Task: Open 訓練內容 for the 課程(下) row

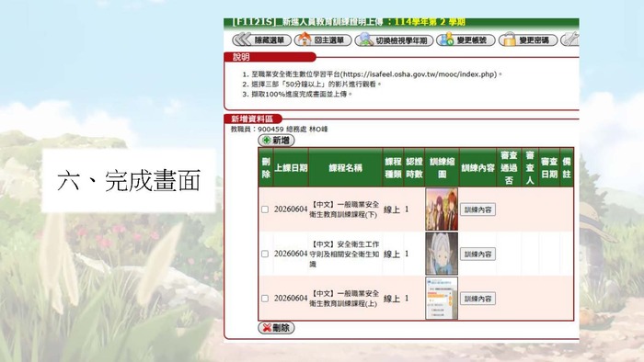Action: (477, 209)
